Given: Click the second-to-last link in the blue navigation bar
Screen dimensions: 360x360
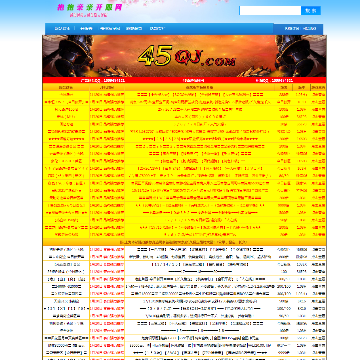Looking at the screenshot, I should point(292,29).
